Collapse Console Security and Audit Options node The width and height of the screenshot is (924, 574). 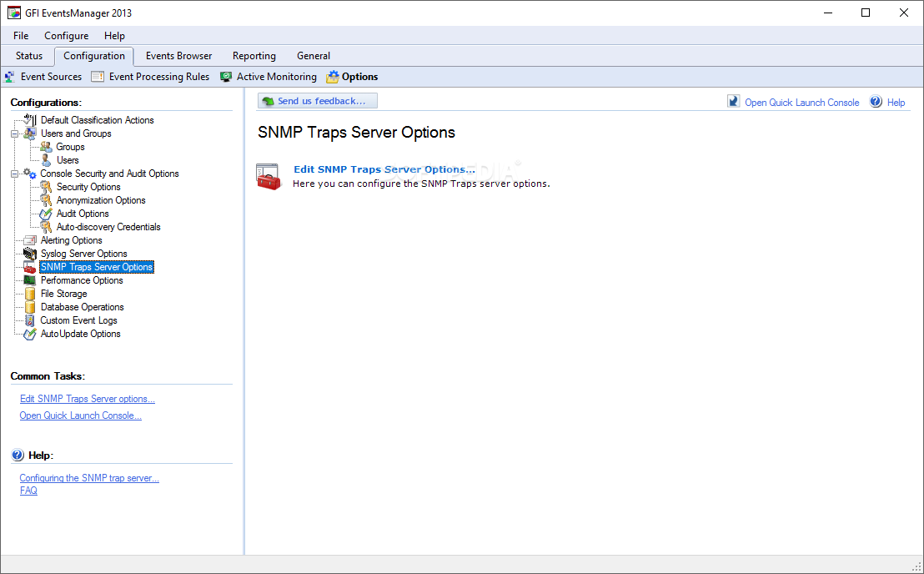pyautogui.click(x=15, y=174)
